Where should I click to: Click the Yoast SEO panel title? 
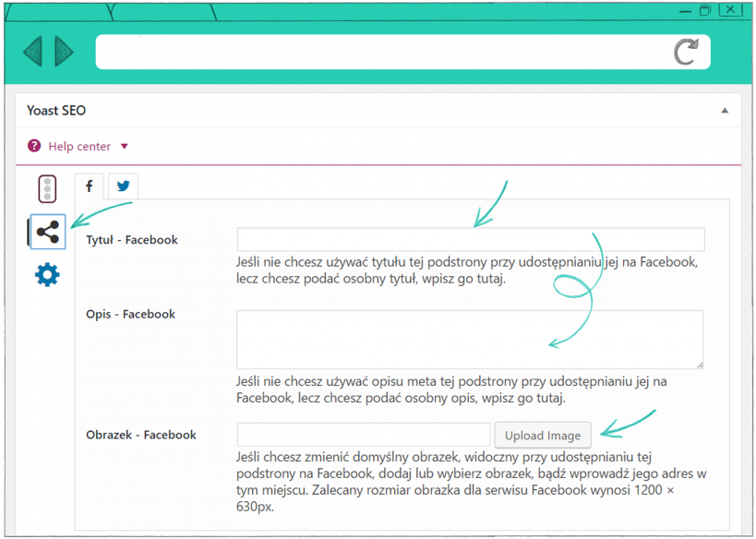pyautogui.click(x=56, y=111)
